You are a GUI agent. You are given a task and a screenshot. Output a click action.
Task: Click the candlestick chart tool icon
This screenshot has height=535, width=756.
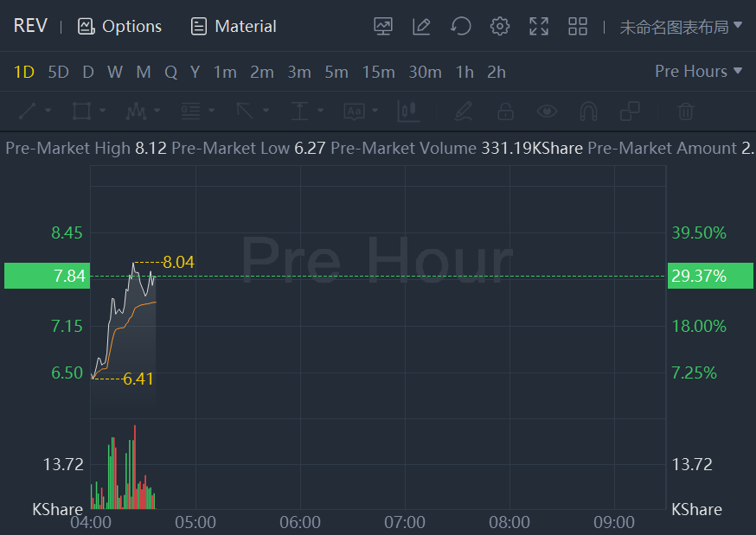[x=407, y=111]
